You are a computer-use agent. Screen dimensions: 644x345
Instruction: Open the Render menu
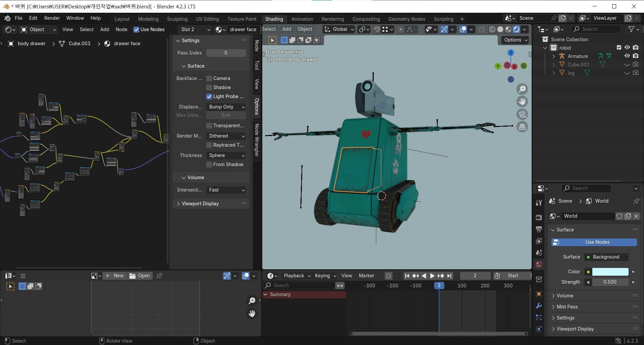coord(52,18)
